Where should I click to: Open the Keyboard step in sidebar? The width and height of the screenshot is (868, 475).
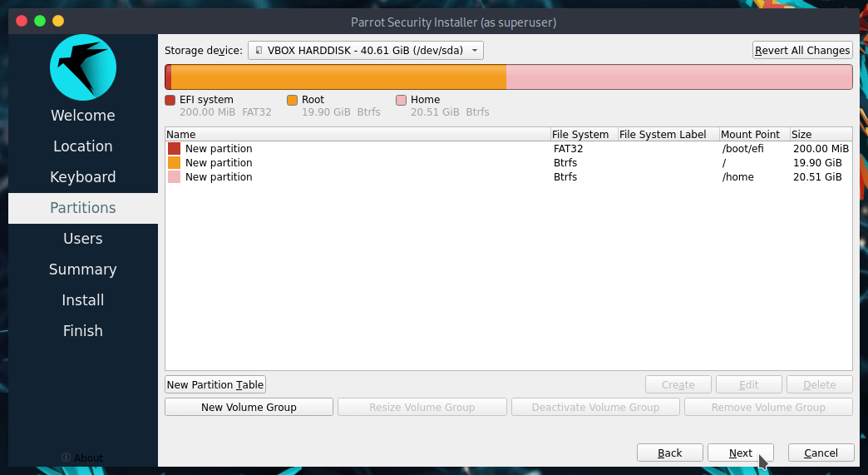point(83,177)
